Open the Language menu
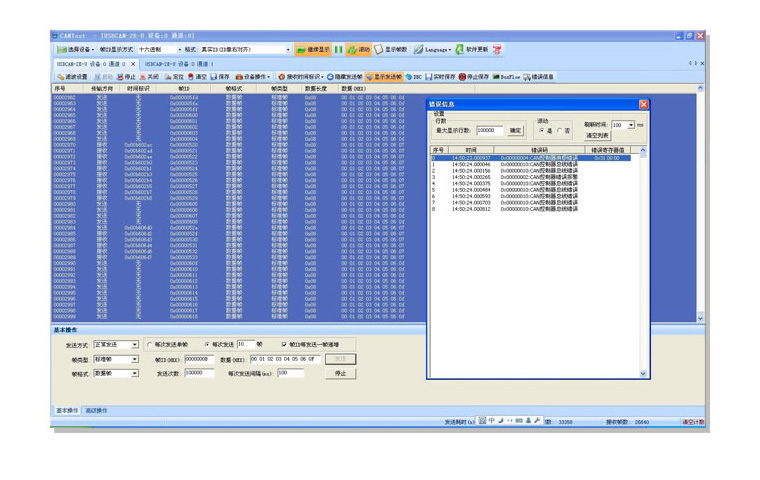This screenshot has height=480, width=760. (432, 49)
